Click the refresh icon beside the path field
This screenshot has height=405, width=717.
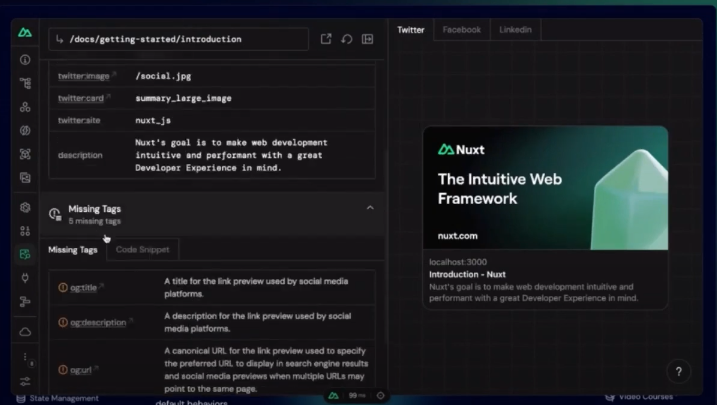(346, 39)
